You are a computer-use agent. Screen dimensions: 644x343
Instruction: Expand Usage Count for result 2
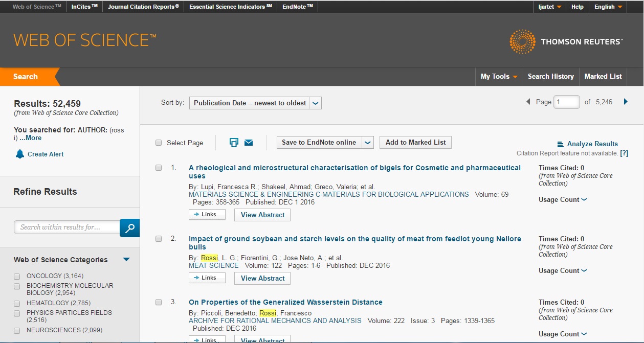coord(563,270)
